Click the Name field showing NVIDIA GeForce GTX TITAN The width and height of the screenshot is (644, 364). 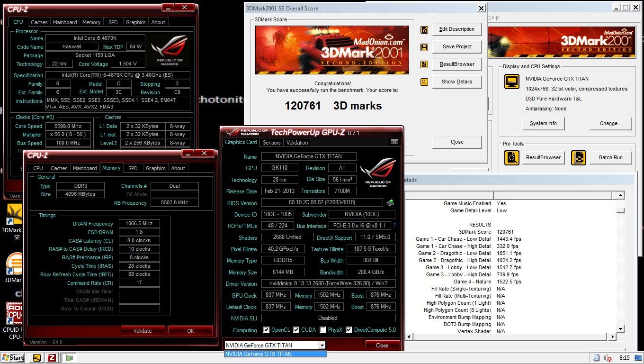click(308, 156)
